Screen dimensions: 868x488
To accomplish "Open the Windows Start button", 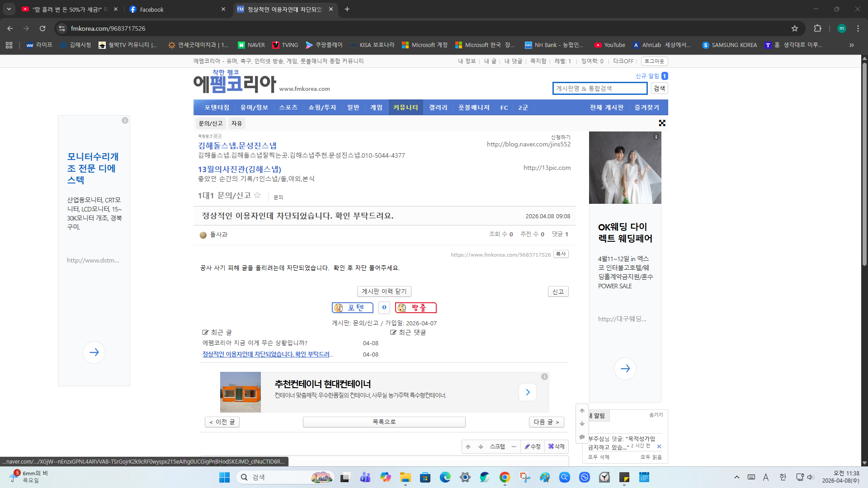I will click(224, 477).
